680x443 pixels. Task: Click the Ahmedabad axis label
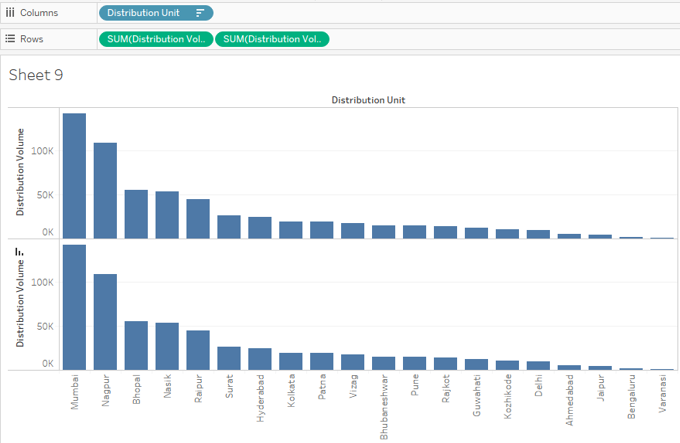click(569, 400)
